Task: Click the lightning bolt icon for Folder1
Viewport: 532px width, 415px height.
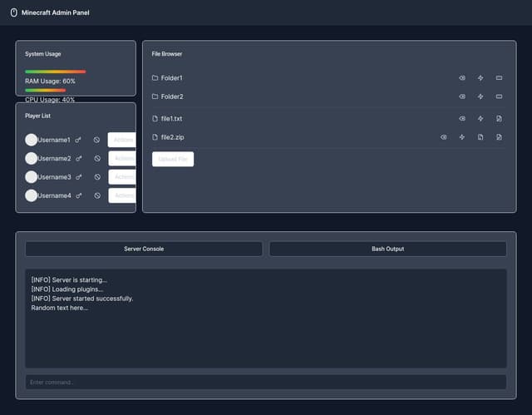Action: pos(480,78)
